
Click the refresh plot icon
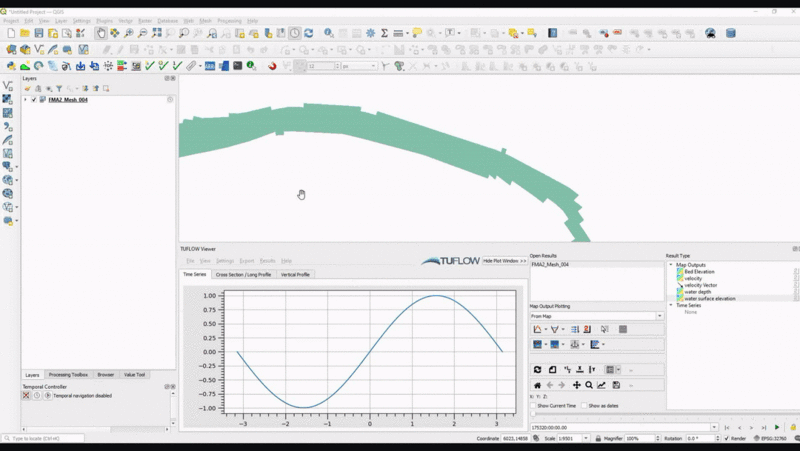(x=537, y=370)
